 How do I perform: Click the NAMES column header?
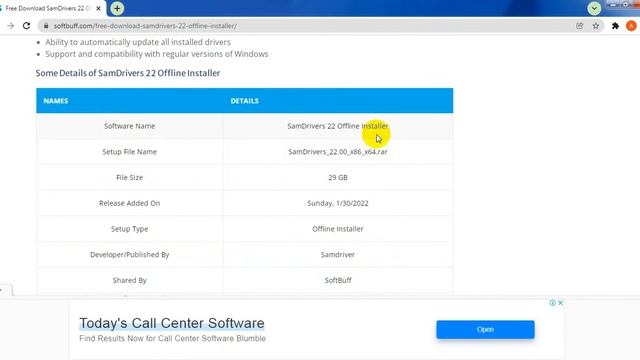coord(56,101)
